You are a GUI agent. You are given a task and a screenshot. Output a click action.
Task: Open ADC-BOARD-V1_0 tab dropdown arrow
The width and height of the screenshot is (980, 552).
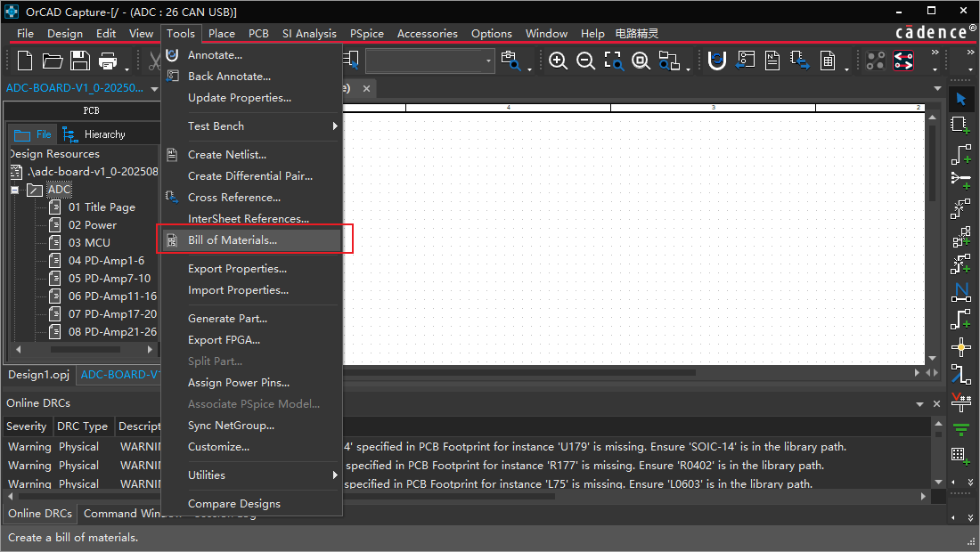pos(154,89)
